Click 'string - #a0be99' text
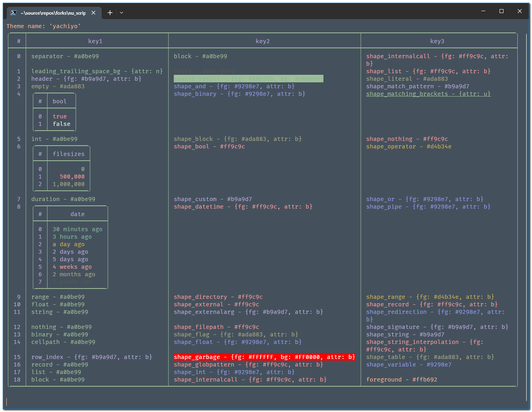Viewport: 532px width, 412px height. pos(60,312)
